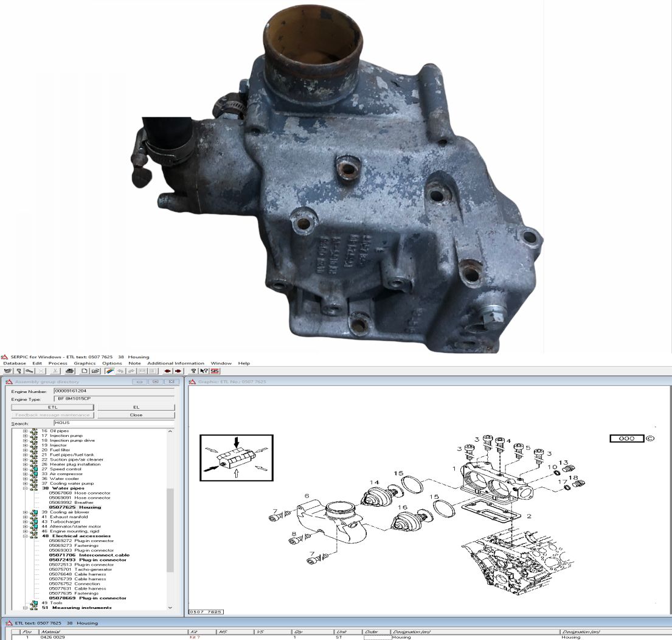Click the rainbow graphics toolbar icon
Screen dimensions: 672x640
[110, 371]
